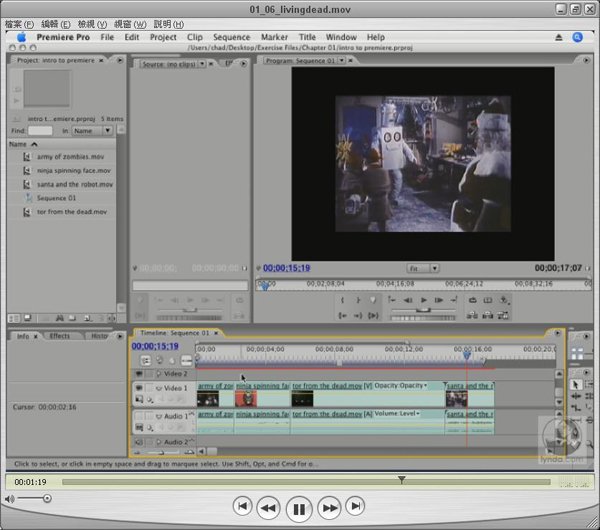The image size is (600, 530).
Task: Step back one frame in Program monitor
Action: (408, 300)
